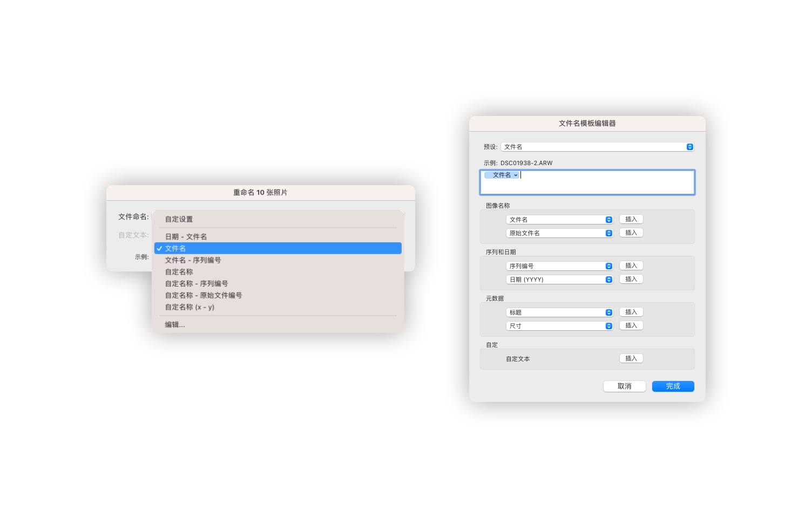Click the 完成 button

point(673,386)
